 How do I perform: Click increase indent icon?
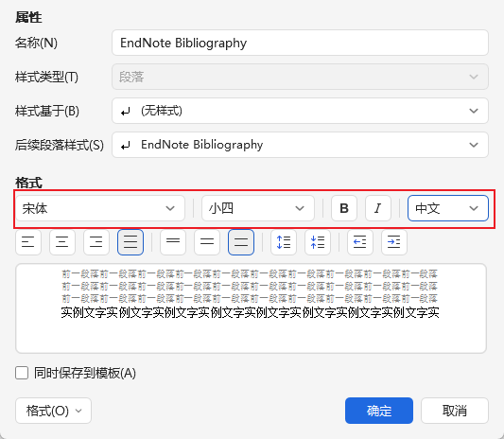pyautogui.click(x=394, y=242)
